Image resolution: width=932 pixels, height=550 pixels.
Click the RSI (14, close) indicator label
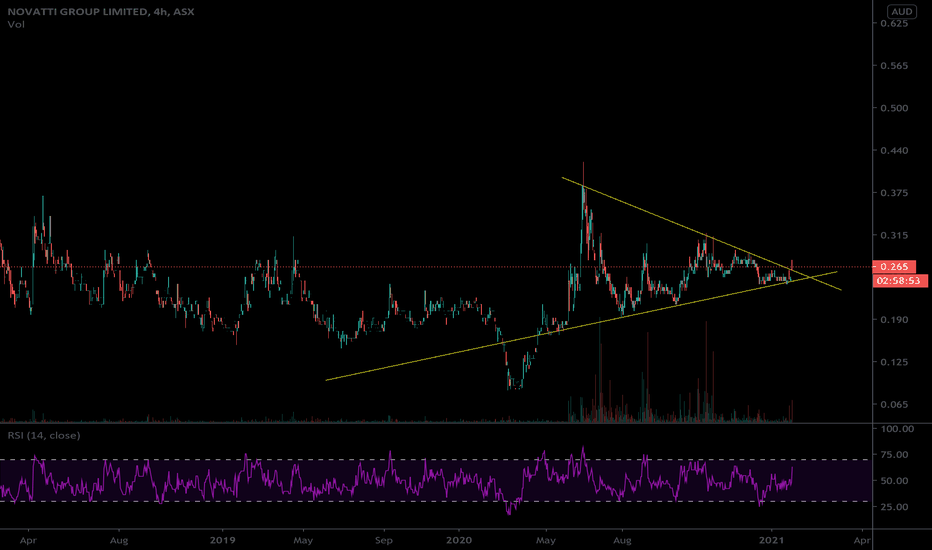tap(43, 435)
